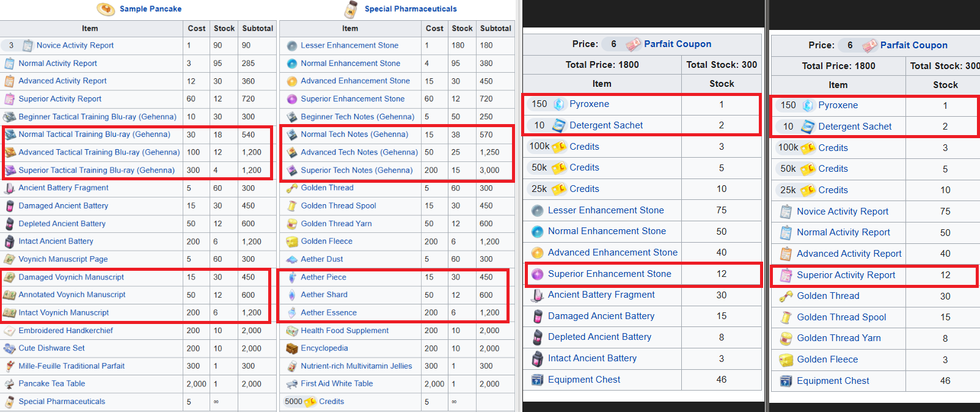Open Lesser Enhancement Stone link in Special Pharmaceuticals table
The width and height of the screenshot is (980, 412).
tap(349, 45)
